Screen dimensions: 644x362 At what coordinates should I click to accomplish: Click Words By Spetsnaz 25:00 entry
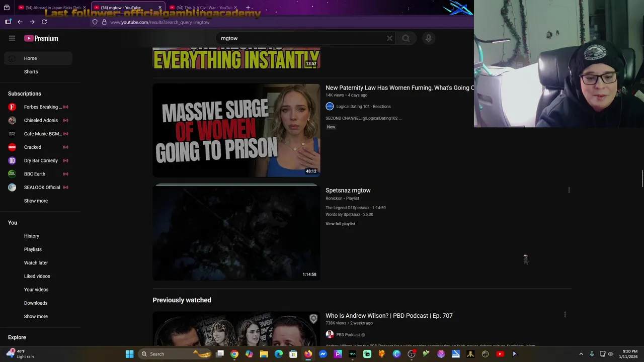[349, 215]
